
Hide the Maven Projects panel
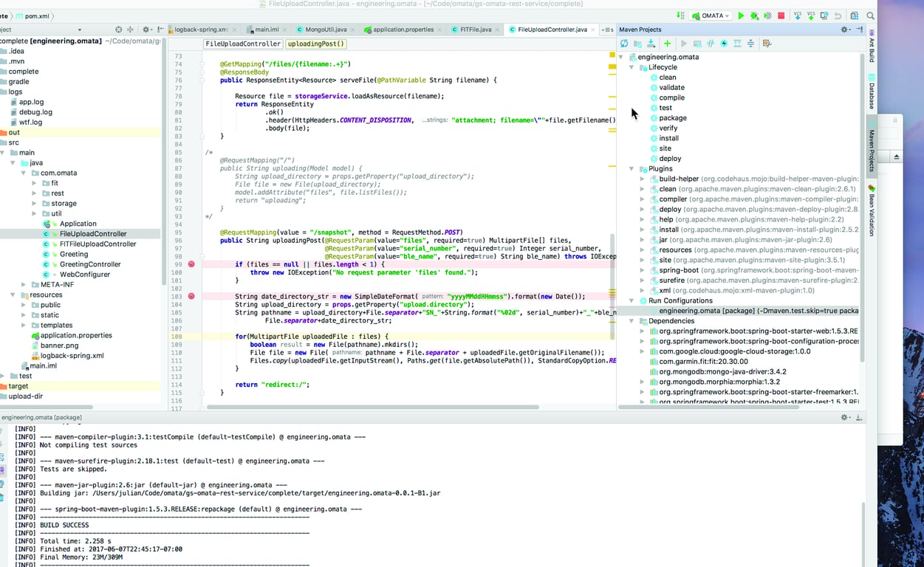pos(859,30)
